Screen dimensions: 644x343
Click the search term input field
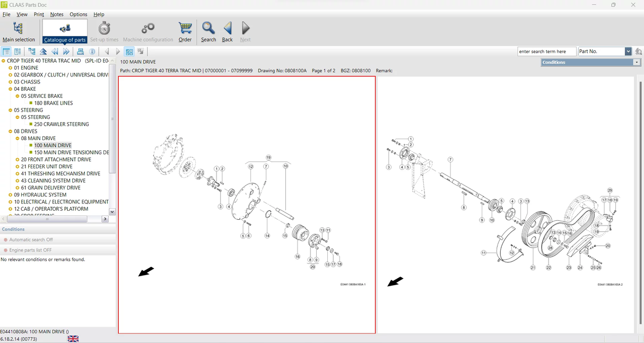coord(546,52)
